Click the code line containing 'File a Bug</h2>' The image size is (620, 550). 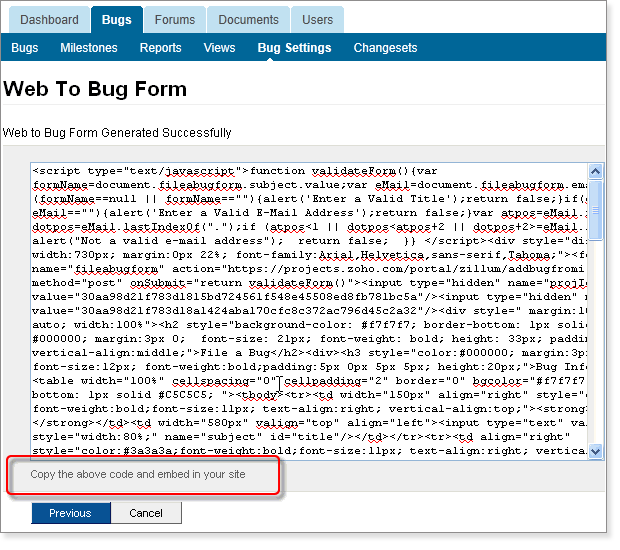pyautogui.click(x=309, y=353)
